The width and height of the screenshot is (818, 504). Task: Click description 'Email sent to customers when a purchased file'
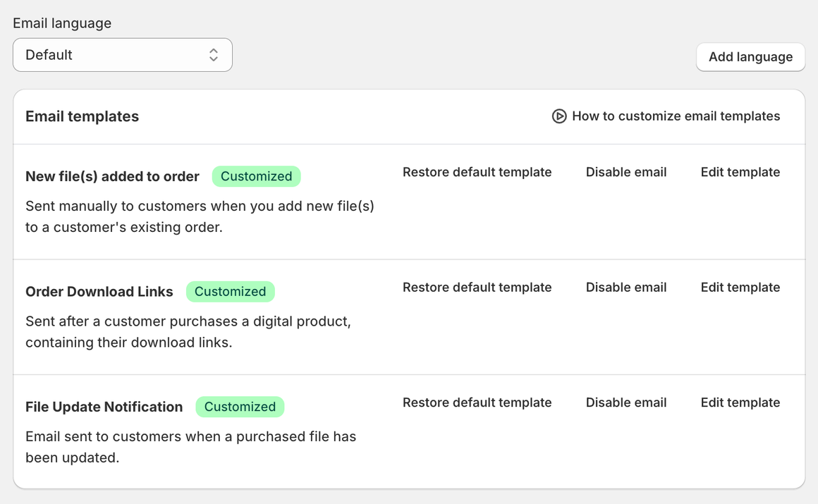(x=191, y=447)
